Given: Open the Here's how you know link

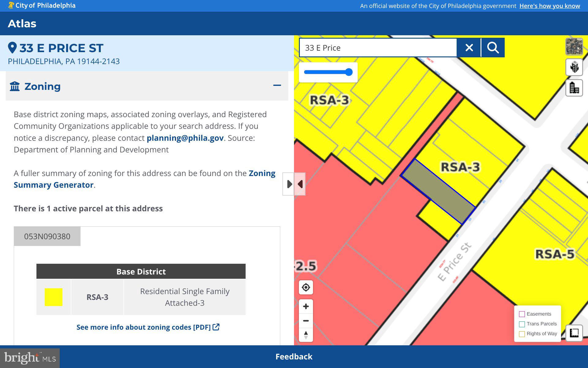Looking at the screenshot, I should 550,6.
